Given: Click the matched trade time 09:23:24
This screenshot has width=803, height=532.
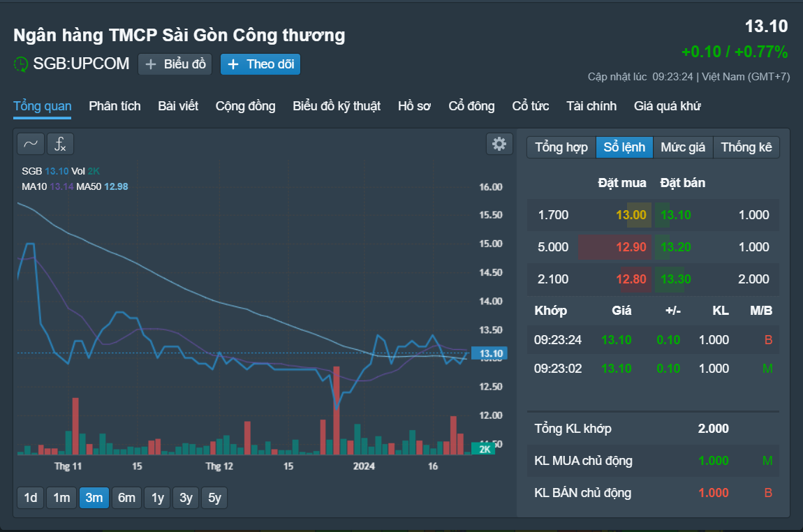Looking at the screenshot, I should (558, 340).
